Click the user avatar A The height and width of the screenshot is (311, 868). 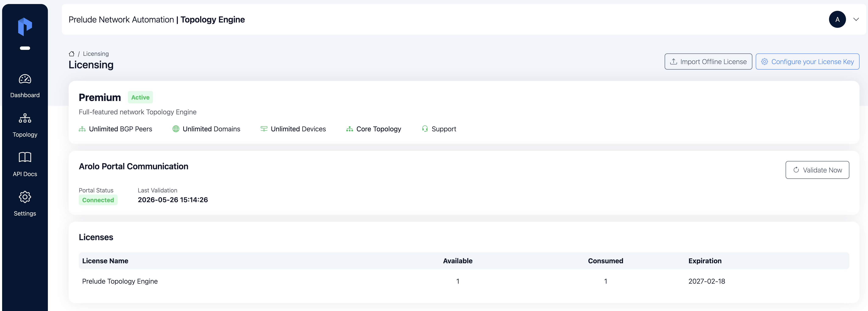(837, 20)
